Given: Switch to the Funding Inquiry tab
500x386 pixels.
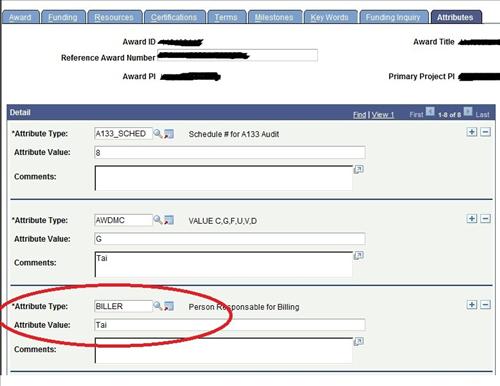Looking at the screenshot, I should (x=393, y=17).
